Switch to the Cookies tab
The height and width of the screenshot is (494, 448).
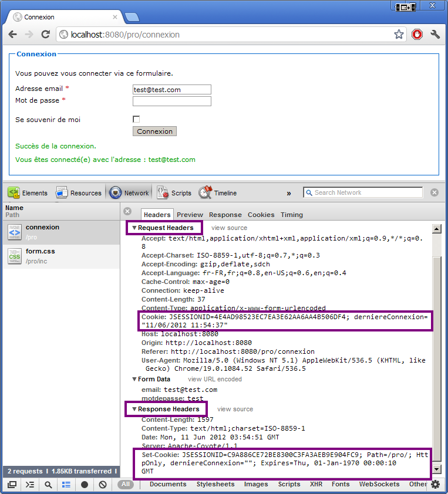pos(261,215)
